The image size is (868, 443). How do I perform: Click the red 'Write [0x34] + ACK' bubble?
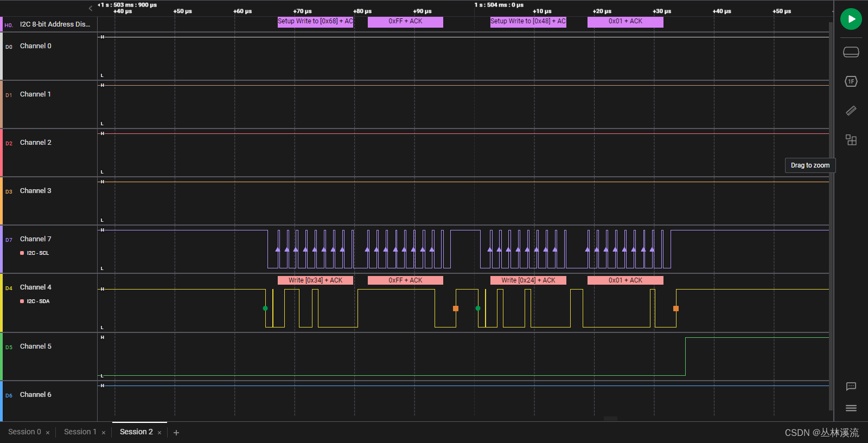coord(315,280)
